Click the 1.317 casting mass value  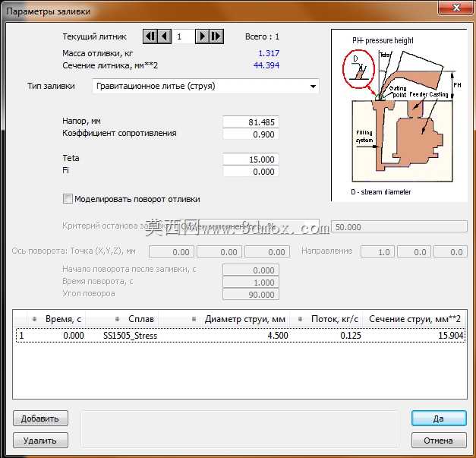[269, 53]
